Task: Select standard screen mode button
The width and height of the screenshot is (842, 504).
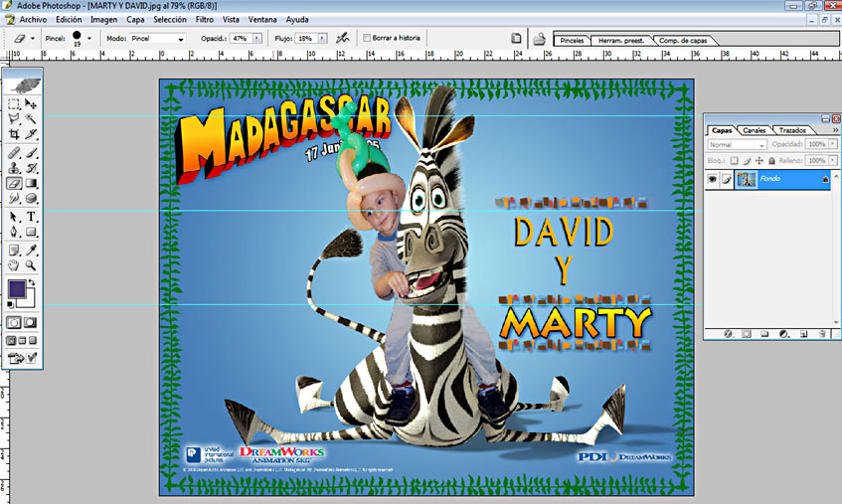Action: 11,340
